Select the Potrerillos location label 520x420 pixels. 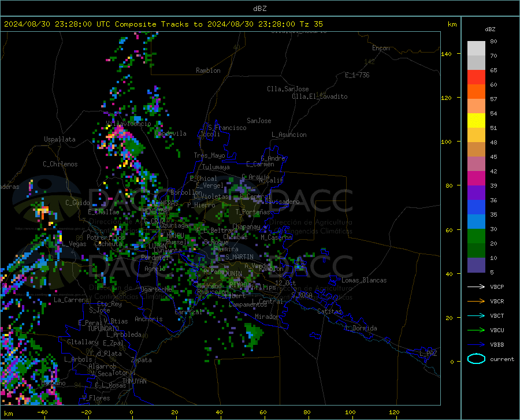[x=106, y=237]
